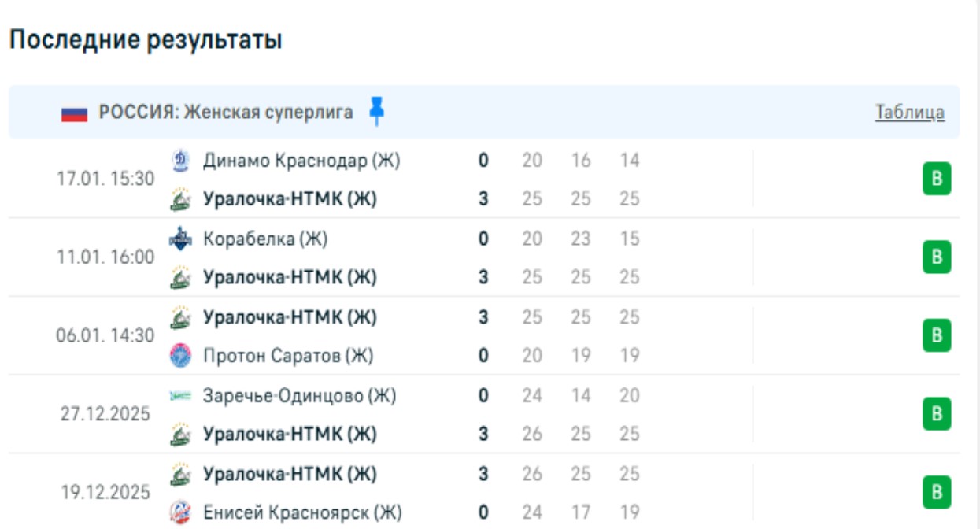Select the Заречье-Одинцово (Ж) team name
Screen dimensions: 980x529
[299, 396]
